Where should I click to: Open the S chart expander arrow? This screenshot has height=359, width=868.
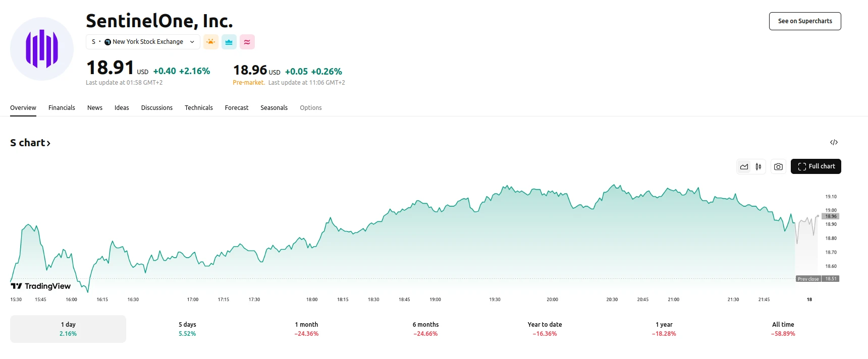(48, 143)
